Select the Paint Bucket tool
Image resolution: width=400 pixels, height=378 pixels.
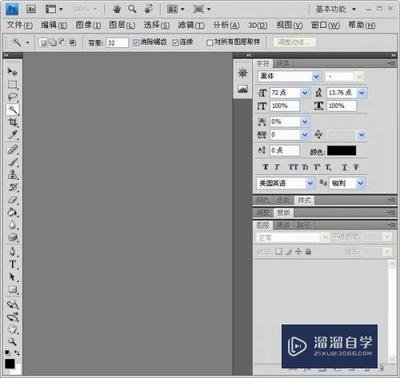click(x=12, y=212)
